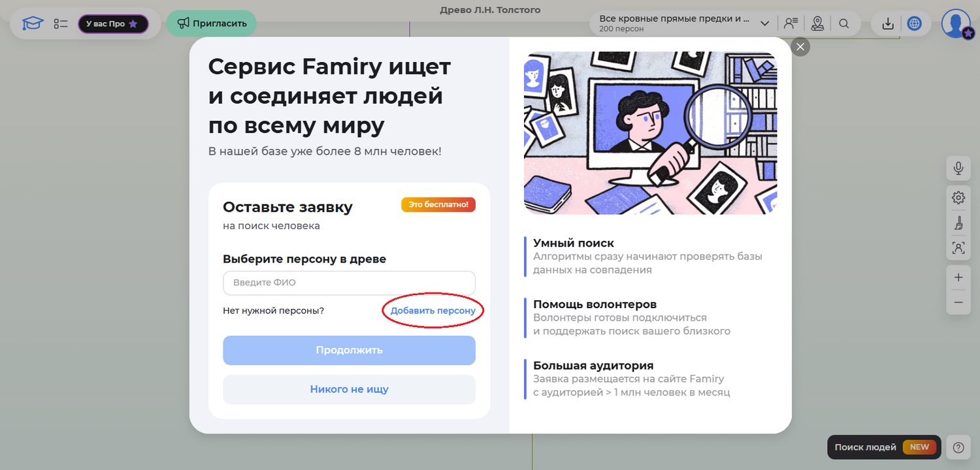The image size is (980, 470).
Task: Open the map location icon
Action: (817, 23)
